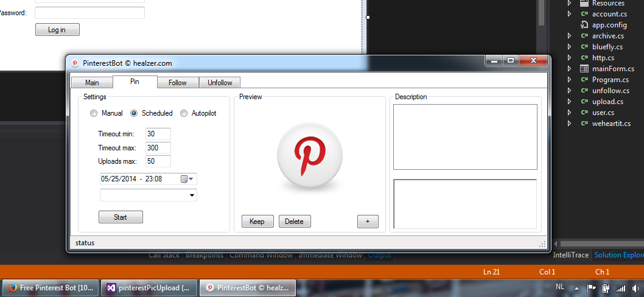
Task: Click the PinterestBot title bar icon
Action: (x=75, y=63)
